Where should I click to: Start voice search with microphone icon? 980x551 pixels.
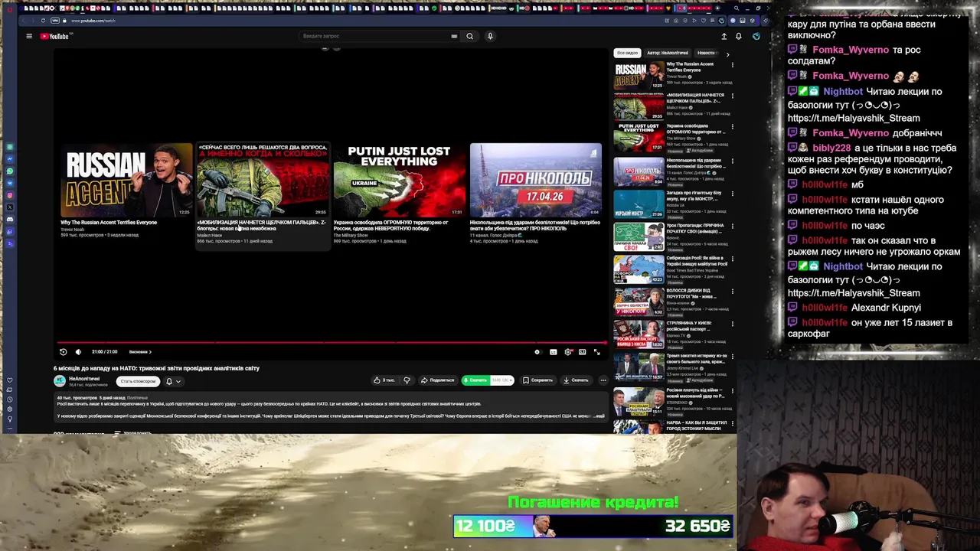(x=490, y=36)
